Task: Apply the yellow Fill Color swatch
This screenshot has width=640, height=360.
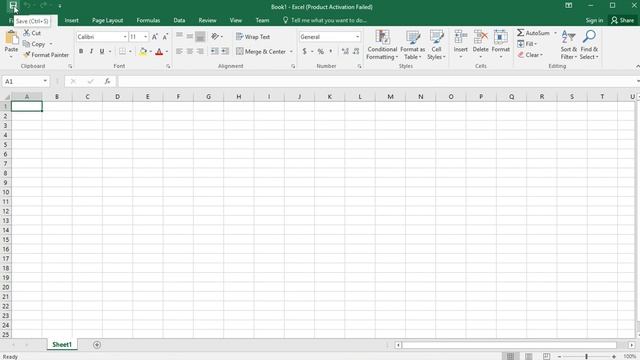Action: pyautogui.click(x=143, y=51)
